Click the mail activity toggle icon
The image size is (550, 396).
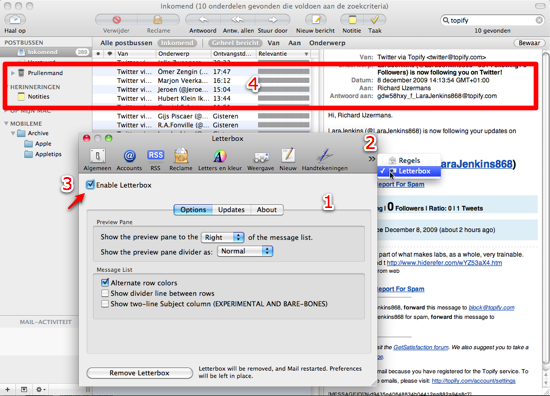(x=24, y=389)
